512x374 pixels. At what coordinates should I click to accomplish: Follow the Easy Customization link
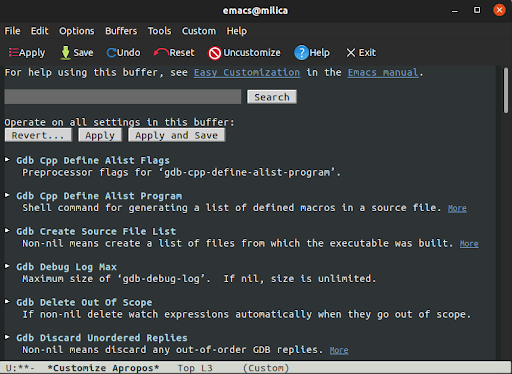pyautogui.click(x=247, y=73)
